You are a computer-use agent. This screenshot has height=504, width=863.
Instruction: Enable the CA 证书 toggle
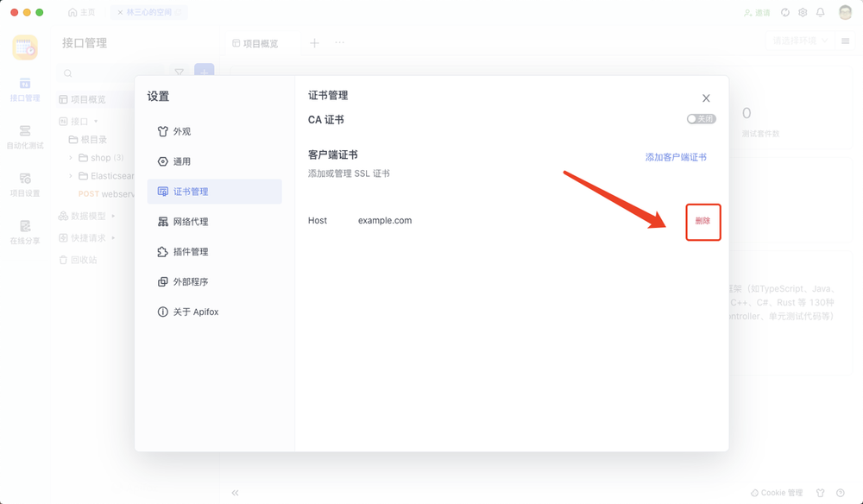click(699, 118)
